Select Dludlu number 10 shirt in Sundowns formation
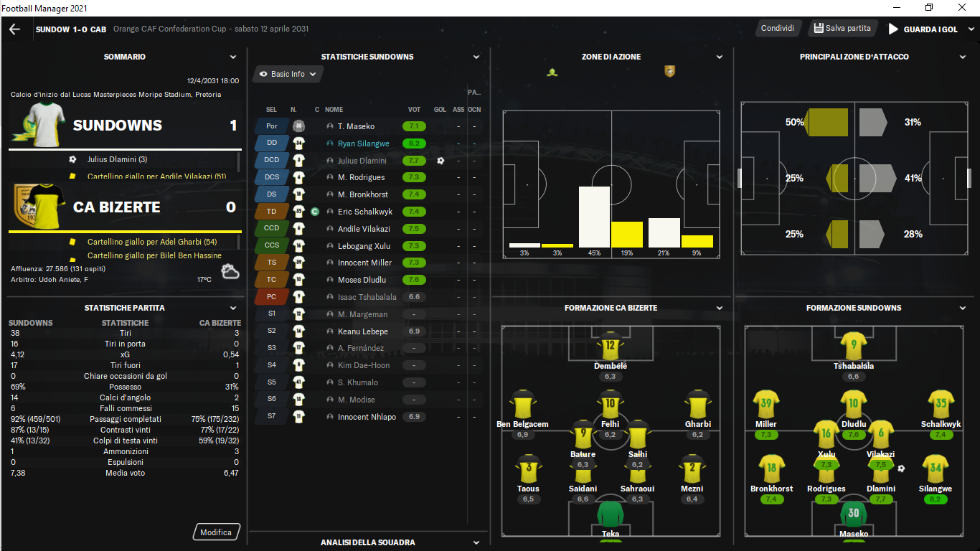 click(854, 405)
